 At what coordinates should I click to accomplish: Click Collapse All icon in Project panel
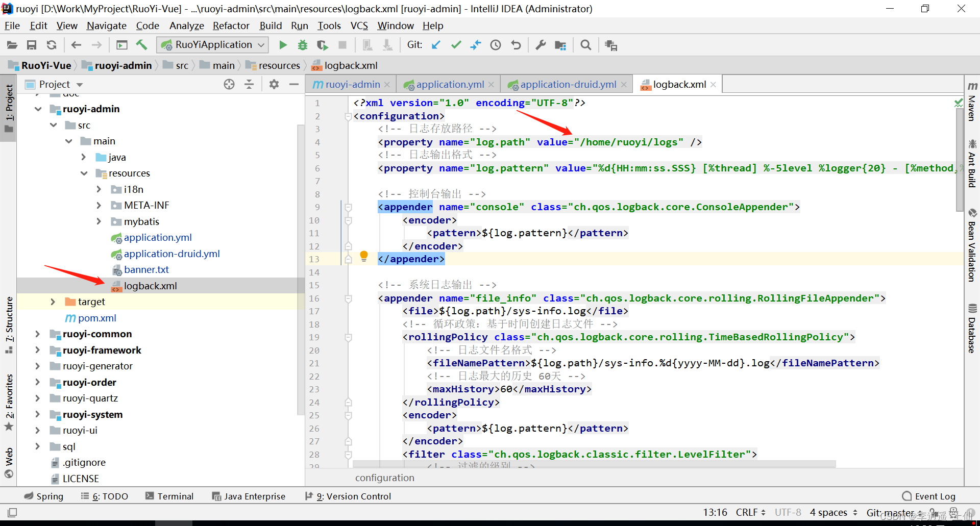(x=249, y=84)
